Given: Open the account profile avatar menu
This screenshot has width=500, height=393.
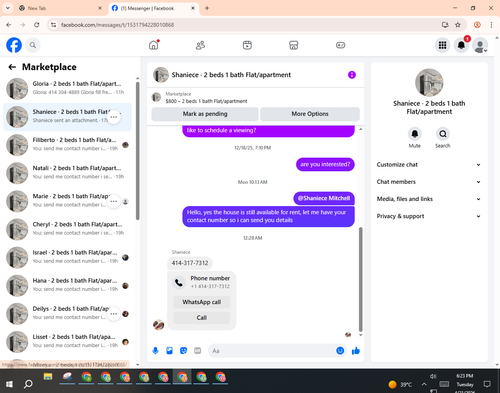Looking at the screenshot, I should (x=480, y=45).
